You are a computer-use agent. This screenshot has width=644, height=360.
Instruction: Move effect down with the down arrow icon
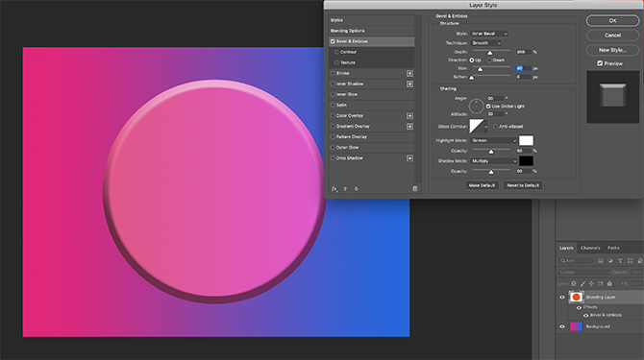click(x=356, y=189)
